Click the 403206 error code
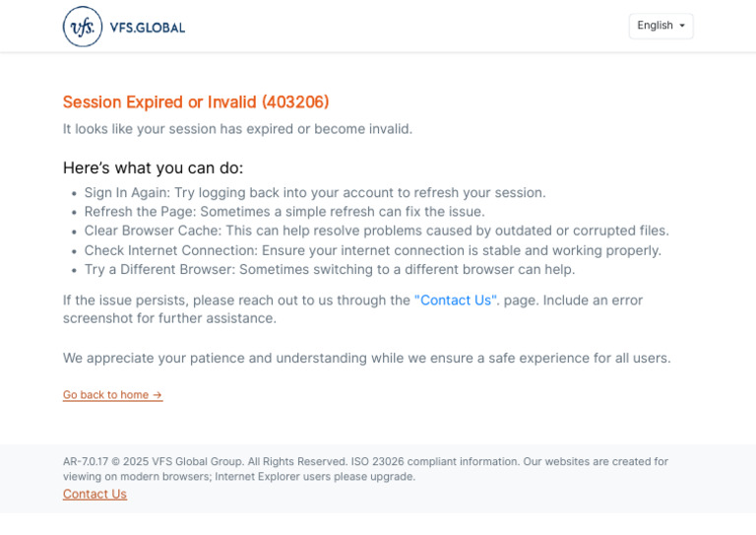Screen dimensions: 756x535 (295, 102)
